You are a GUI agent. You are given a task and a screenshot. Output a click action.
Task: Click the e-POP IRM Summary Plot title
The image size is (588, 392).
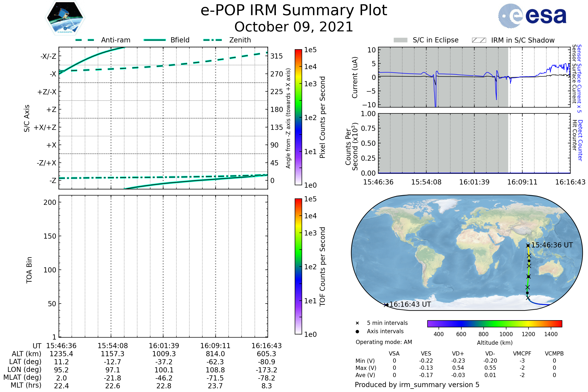(x=294, y=11)
